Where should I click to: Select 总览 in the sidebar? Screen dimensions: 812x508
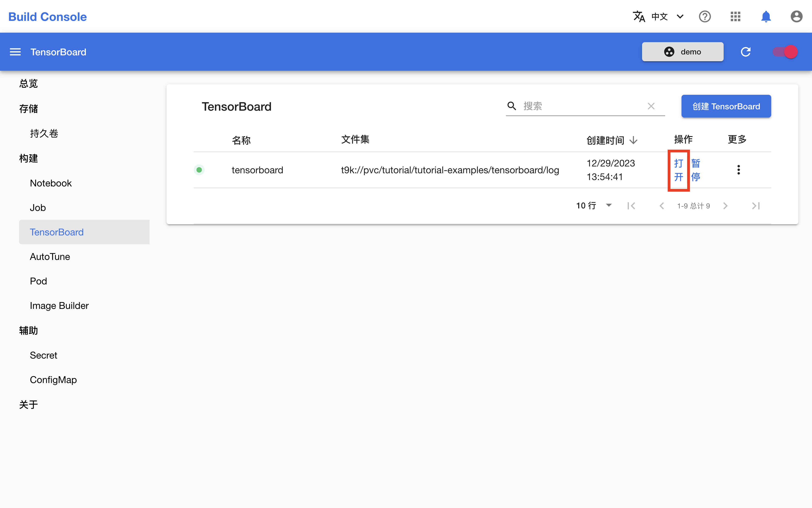[29, 83]
